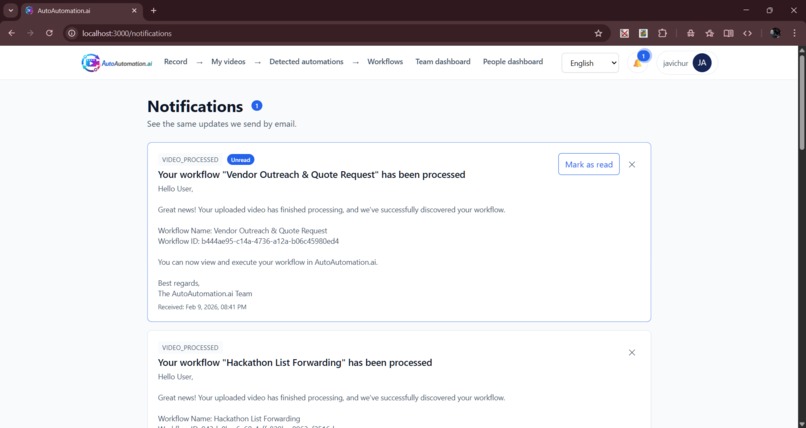Go back to the previous page
This screenshot has height=428, width=806.
coord(11,33)
